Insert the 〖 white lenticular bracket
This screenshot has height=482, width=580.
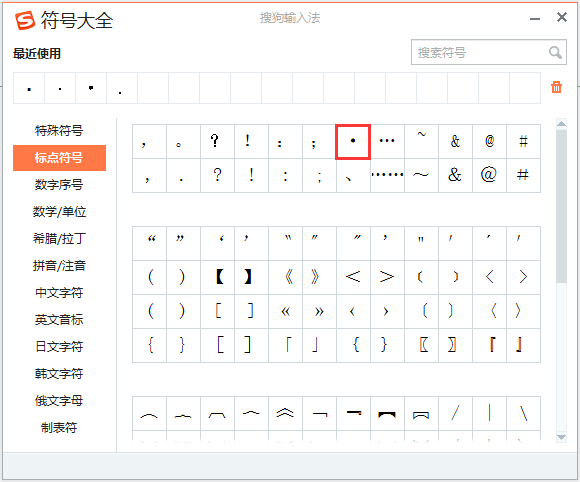tap(421, 346)
